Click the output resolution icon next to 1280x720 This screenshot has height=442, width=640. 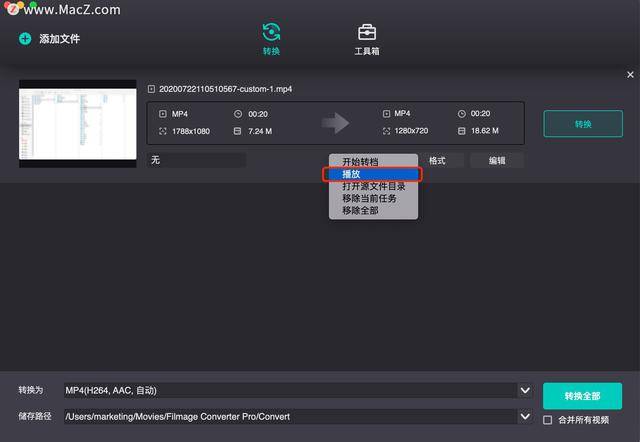click(386, 131)
